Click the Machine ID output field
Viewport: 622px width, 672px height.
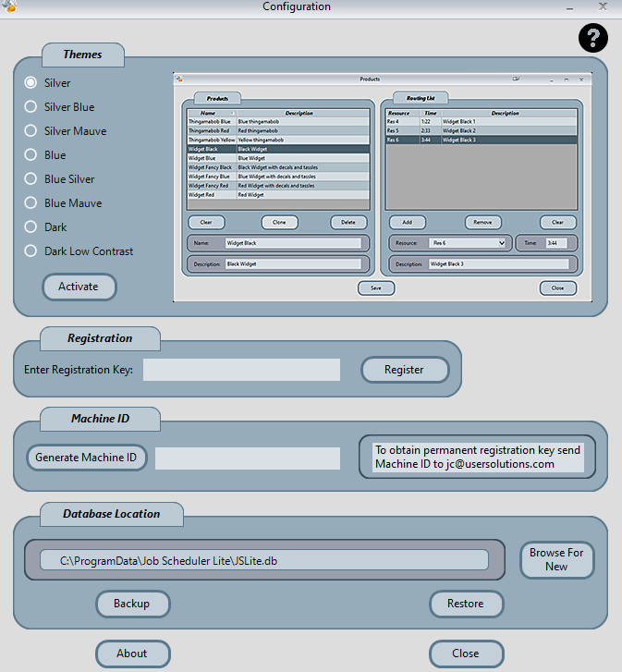[248, 458]
